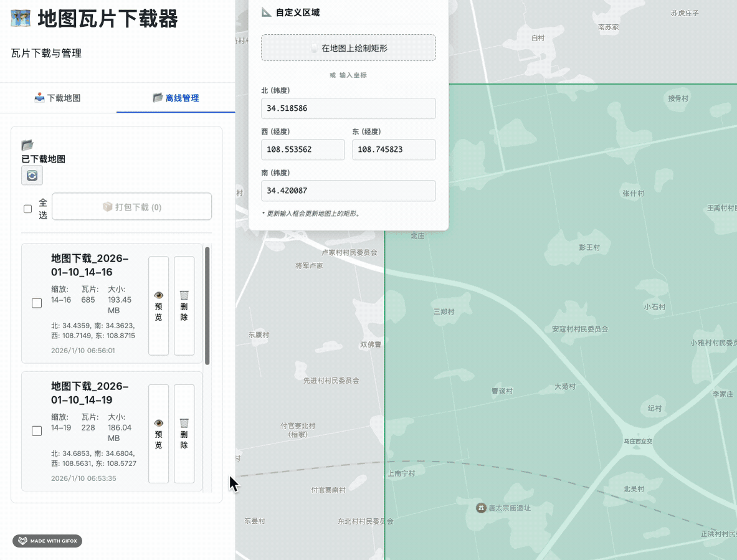Click the refresh downloaded maps icon button
737x560 pixels.
pos(32,175)
